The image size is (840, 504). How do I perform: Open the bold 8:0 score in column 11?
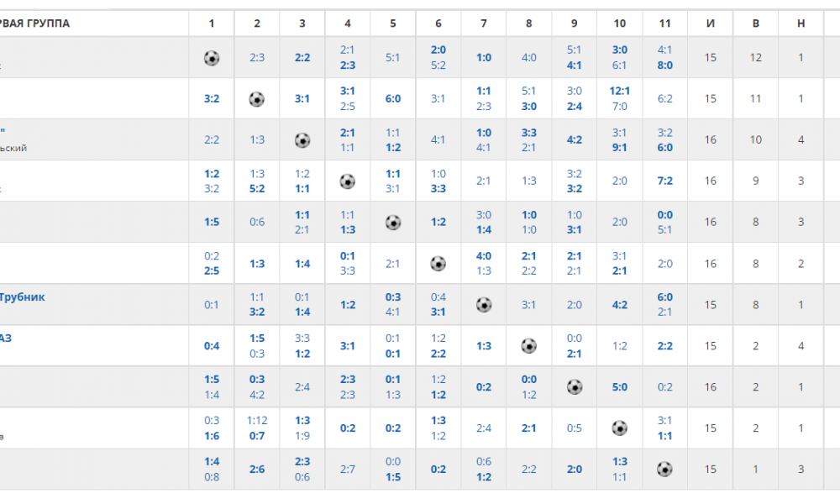[664, 66]
